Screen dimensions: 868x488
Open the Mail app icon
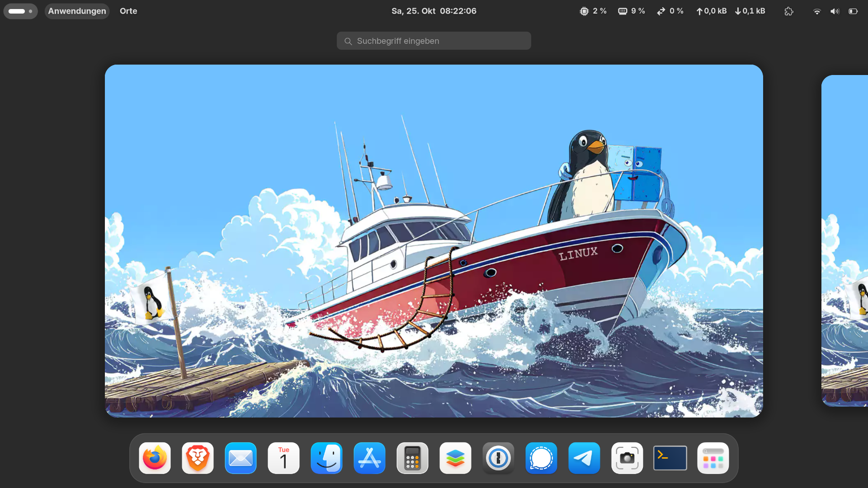coord(241,458)
